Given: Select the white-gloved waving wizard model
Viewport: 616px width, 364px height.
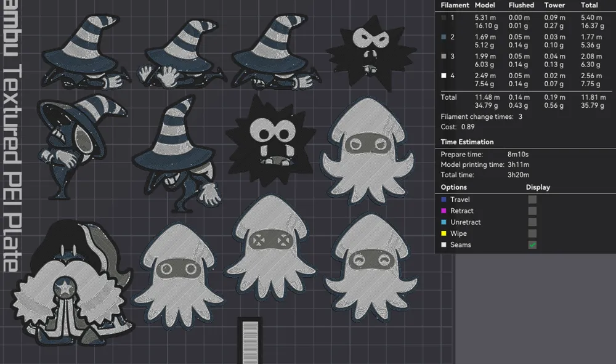Looking at the screenshot, I should (x=182, y=54).
